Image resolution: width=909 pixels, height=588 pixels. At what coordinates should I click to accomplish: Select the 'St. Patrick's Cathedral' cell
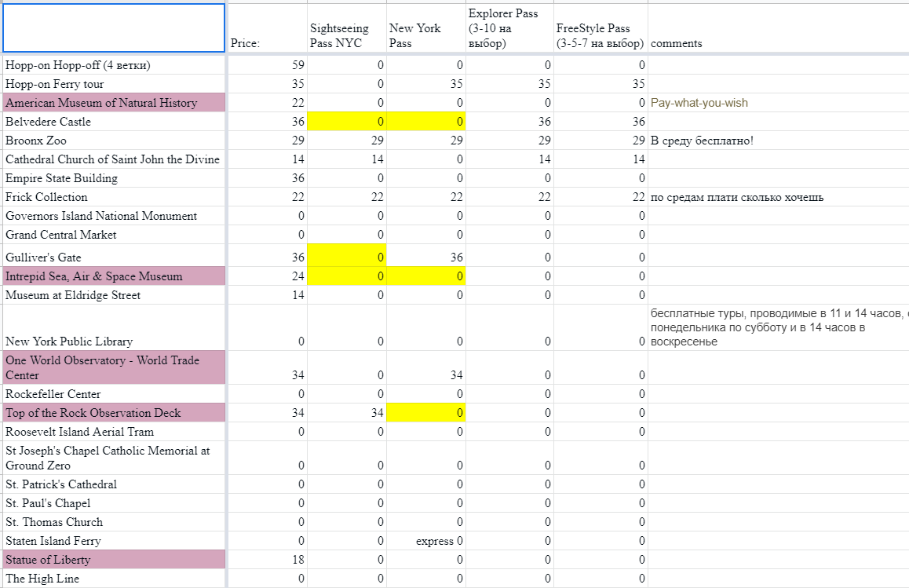(x=114, y=484)
